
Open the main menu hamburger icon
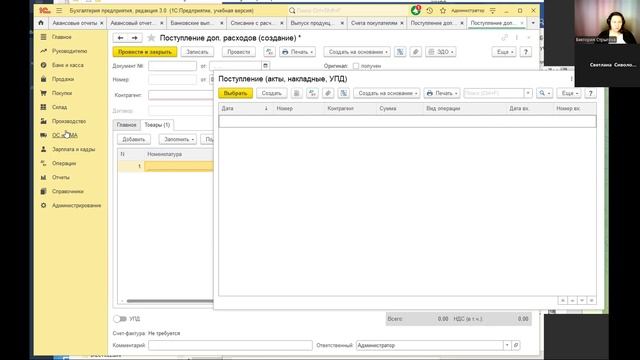59,11
